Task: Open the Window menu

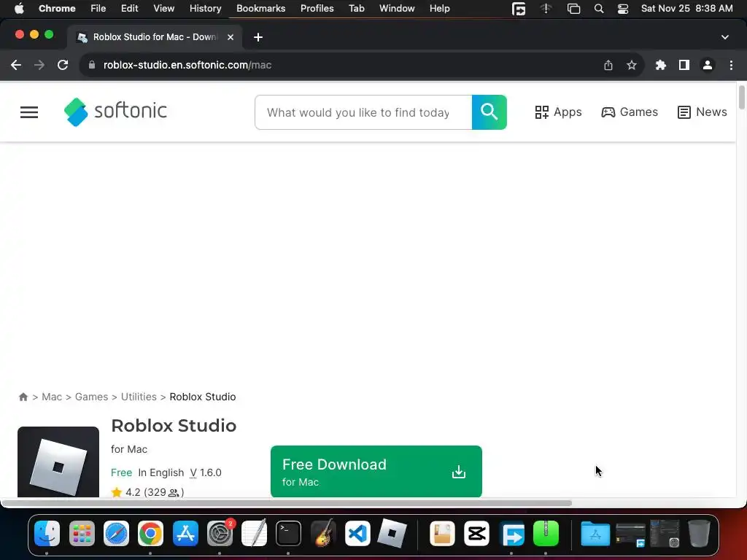Action: pyautogui.click(x=397, y=9)
